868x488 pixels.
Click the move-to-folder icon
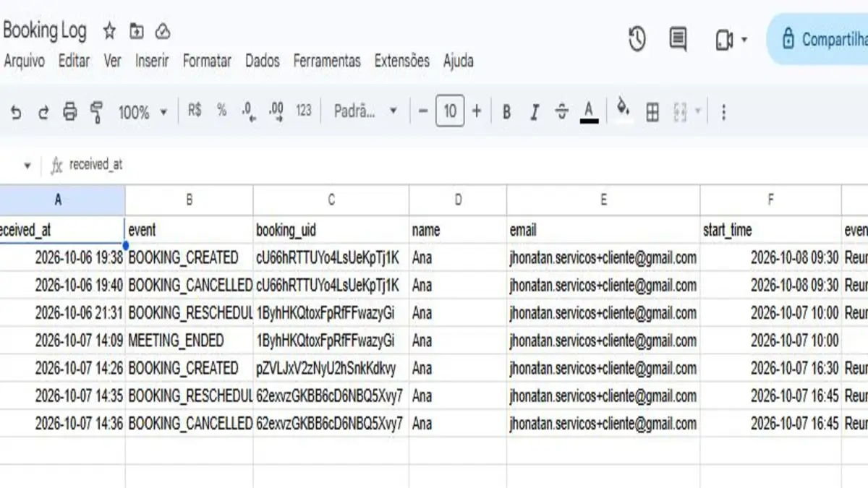point(136,31)
